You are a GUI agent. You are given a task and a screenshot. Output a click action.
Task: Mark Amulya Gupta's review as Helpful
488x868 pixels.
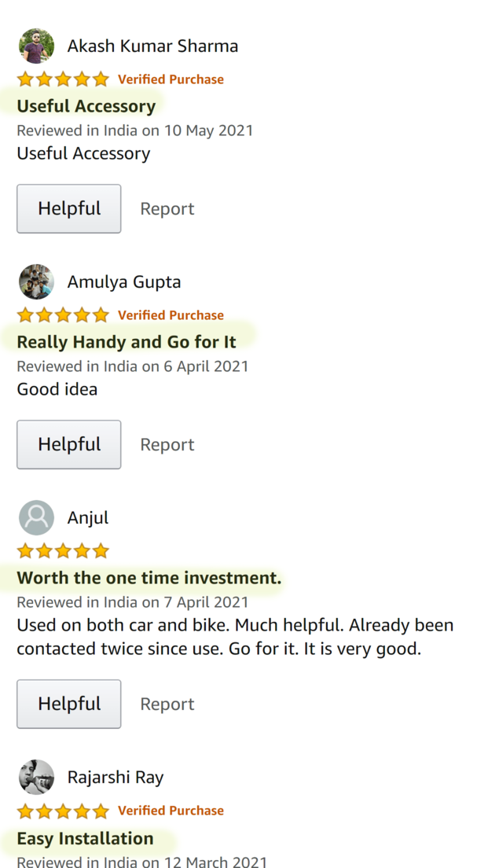tap(69, 444)
